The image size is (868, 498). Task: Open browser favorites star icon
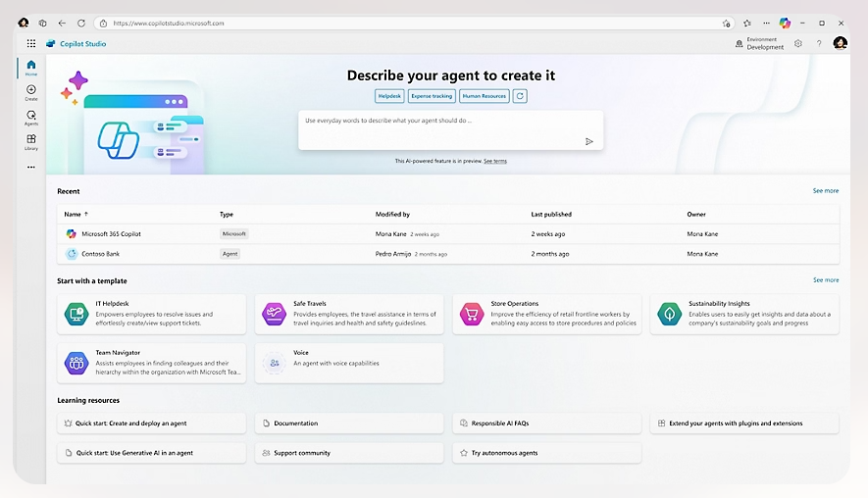click(x=746, y=24)
